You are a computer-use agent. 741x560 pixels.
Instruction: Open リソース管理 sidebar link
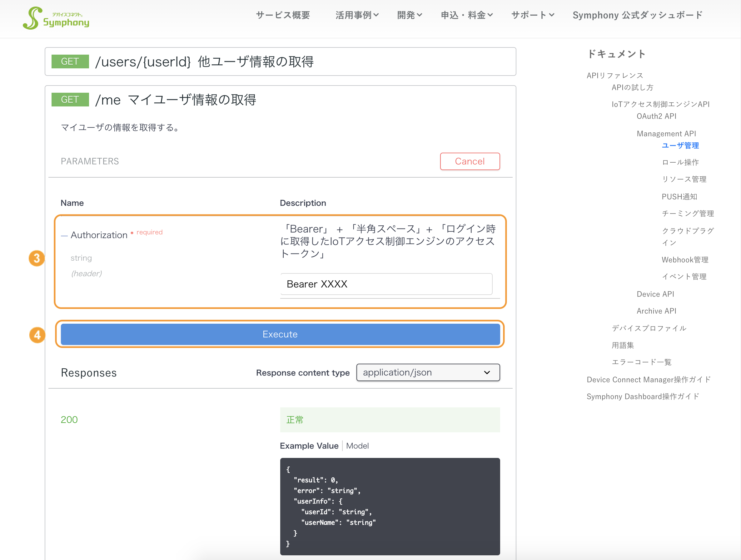tap(684, 179)
